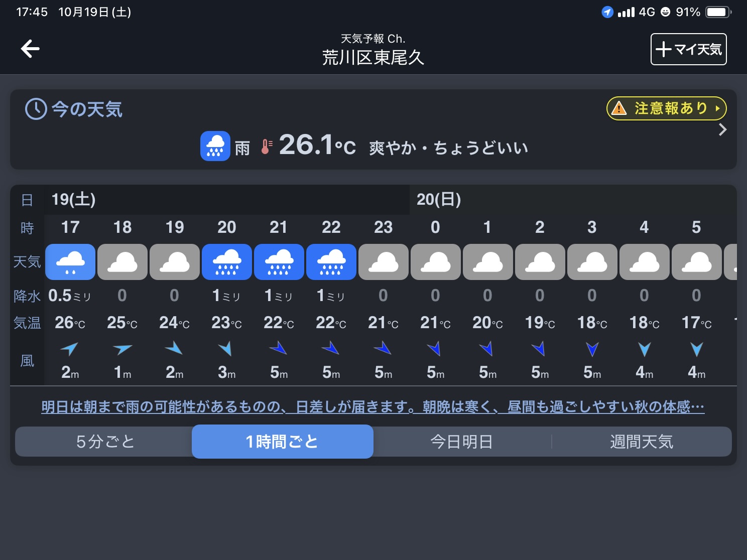Open the 週間天気 tab
747x560 pixels.
(641, 442)
